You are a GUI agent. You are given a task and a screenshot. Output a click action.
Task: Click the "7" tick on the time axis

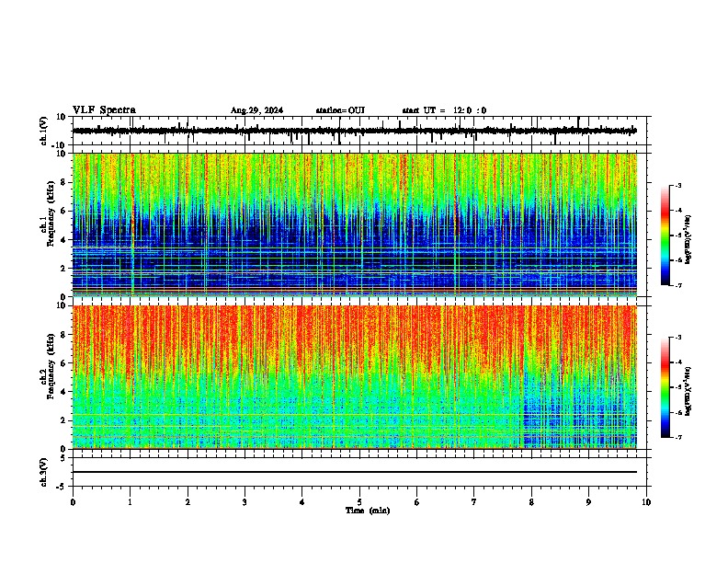point(474,502)
